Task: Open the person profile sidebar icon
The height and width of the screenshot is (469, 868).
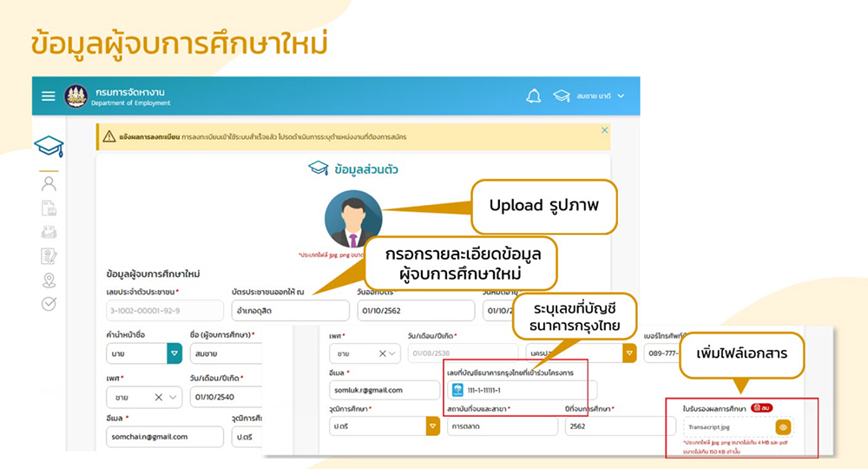Action: click(x=49, y=183)
